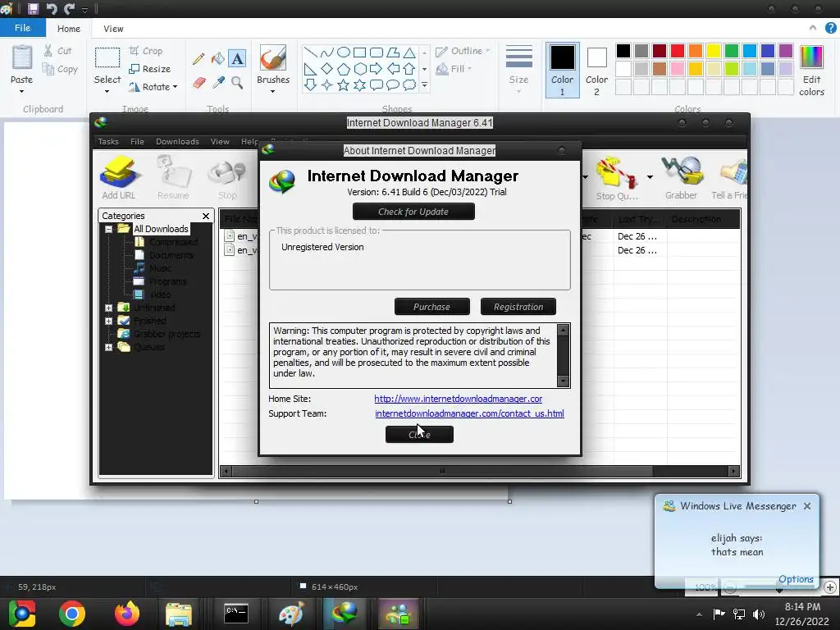Open the Paint File menu
This screenshot has height=630, width=840.
[x=22, y=28]
